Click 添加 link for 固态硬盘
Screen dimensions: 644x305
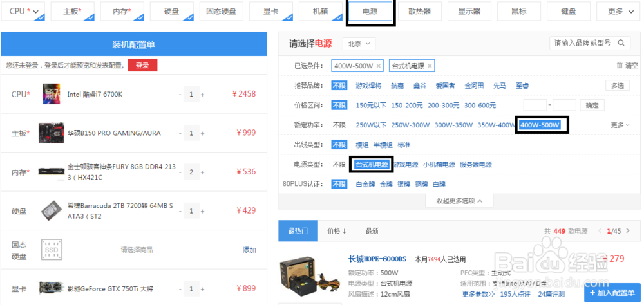[x=249, y=250]
